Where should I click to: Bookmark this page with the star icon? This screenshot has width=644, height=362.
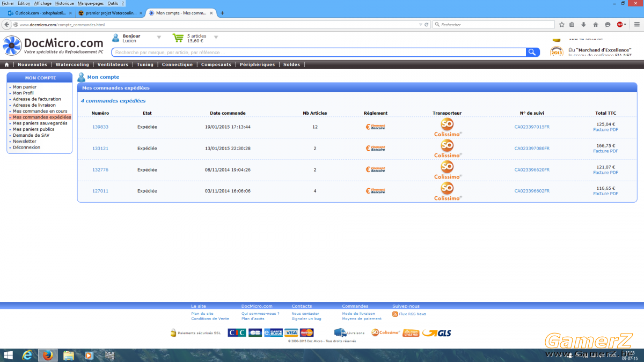(561, 24)
